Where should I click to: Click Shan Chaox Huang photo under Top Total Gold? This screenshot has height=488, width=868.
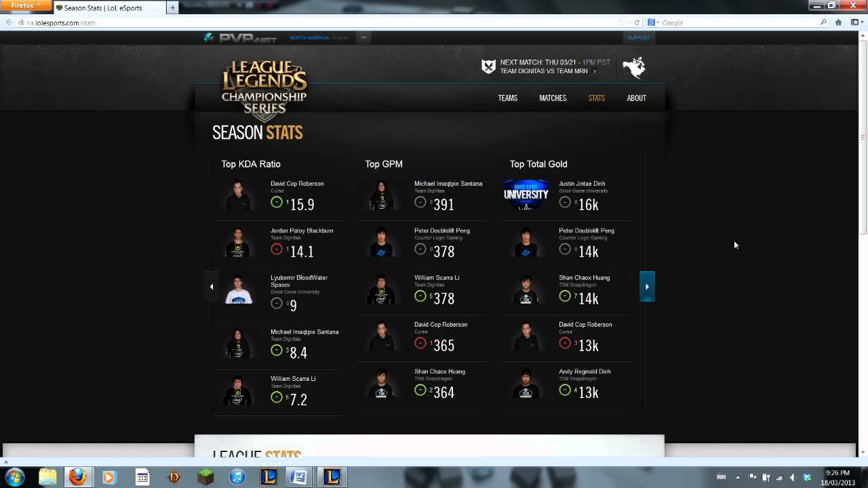pyautogui.click(x=526, y=289)
